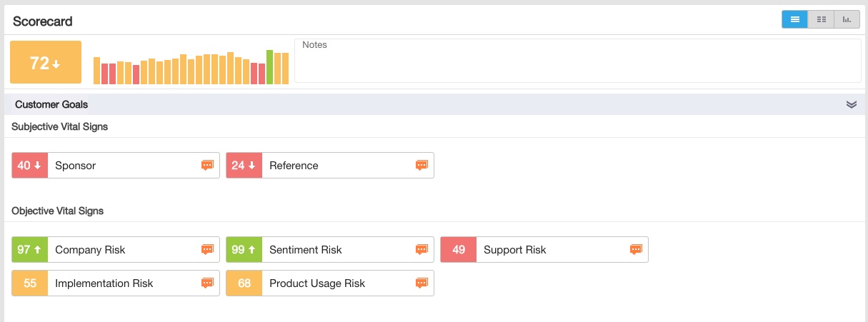The width and height of the screenshot is (868, 322).
Task: Click the green bar in history chart
Action: (270, 67)
